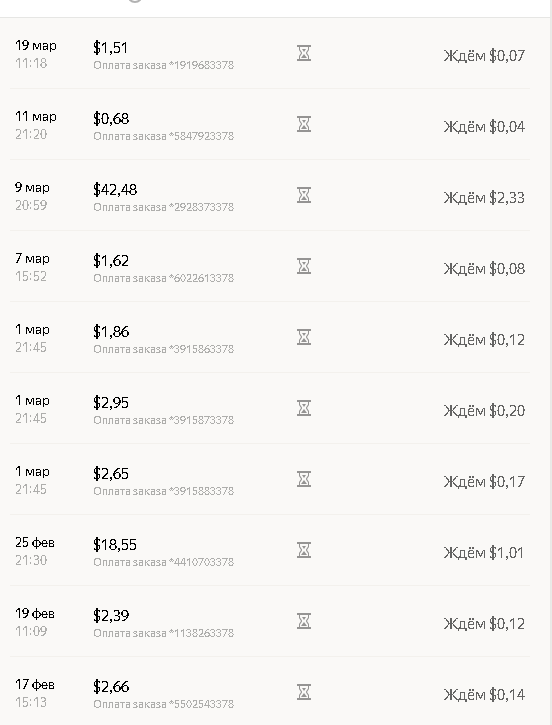Click the Ждём $0,20 pending label

tap(484, 411)
